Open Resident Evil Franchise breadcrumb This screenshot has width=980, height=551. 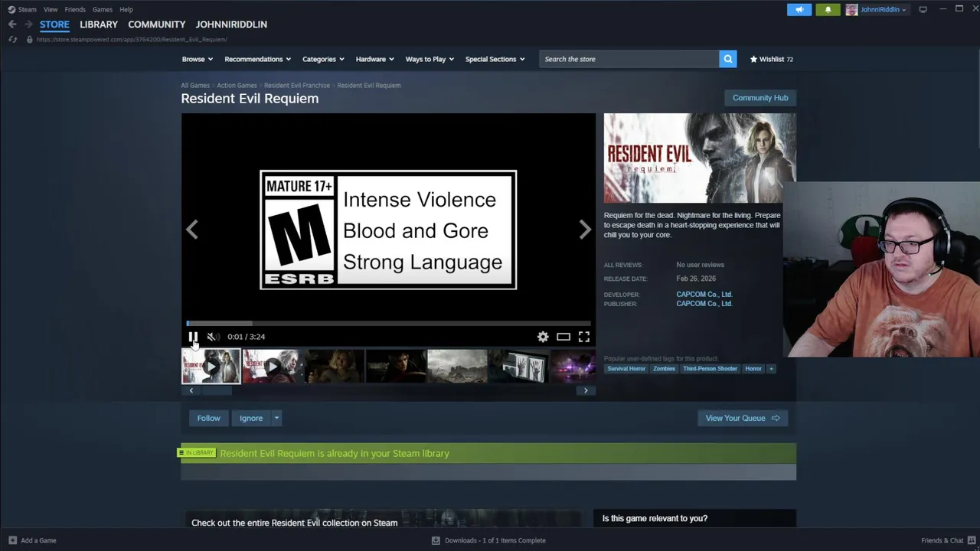[297, 85]
